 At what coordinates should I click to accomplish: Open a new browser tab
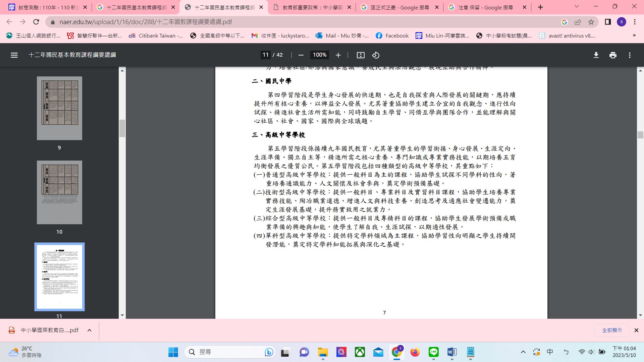coord(540,7)
